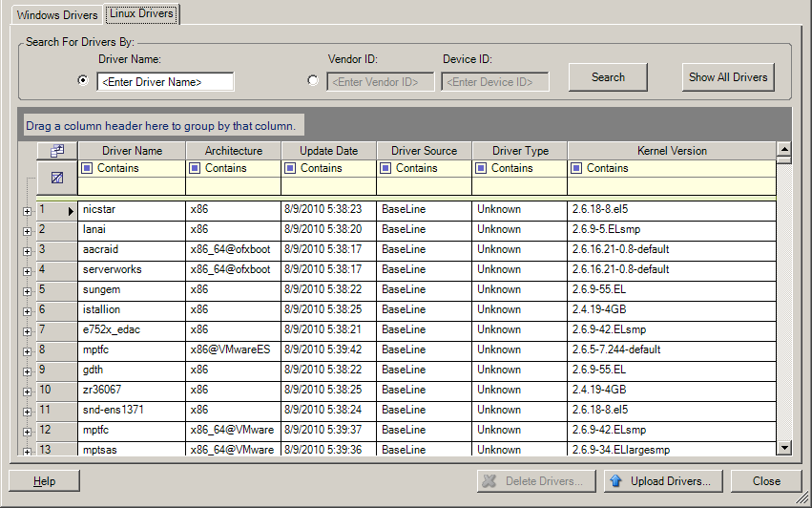Click the grid selector icon in header corner
Screen dimensions: 812x508
[x=57, y=151]
